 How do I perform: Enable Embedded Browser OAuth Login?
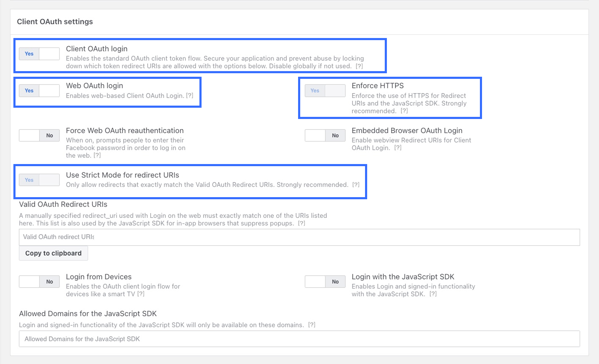pos(325,136)
